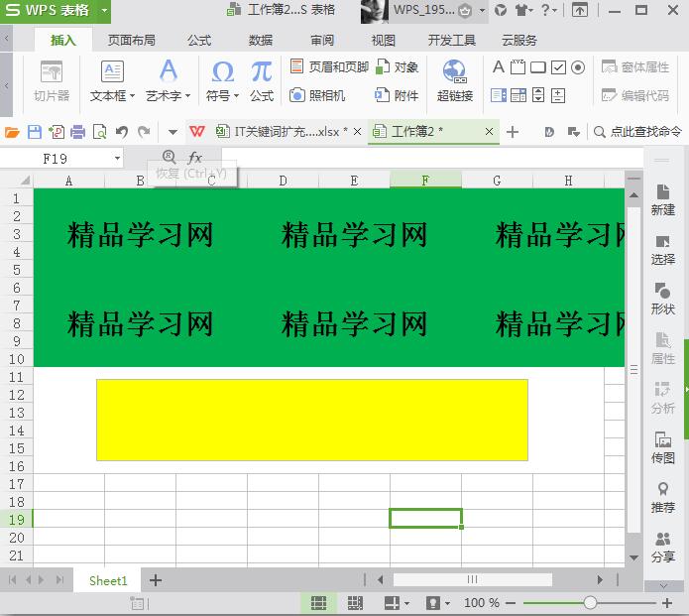
Task: Click the command search box
Action: coord(637,132)
